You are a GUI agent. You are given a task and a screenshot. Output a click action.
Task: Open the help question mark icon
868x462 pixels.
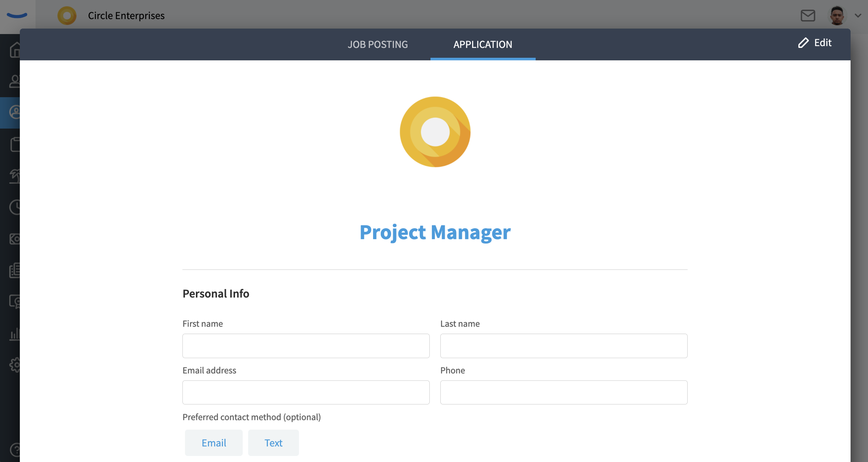pyautogui.click(x=15, y=450)
